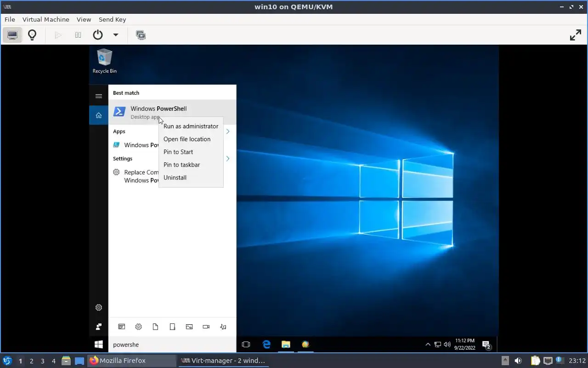Filter search results by apps
The width and height of the screenshot is (588, 368).
point(122,327)
